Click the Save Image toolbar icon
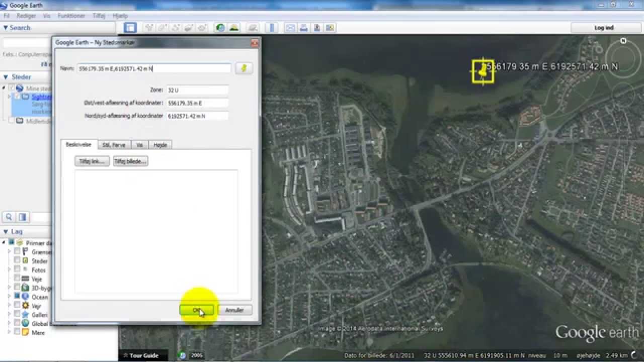The height and width of the screenshot is (362, 644). click(317, 28)
